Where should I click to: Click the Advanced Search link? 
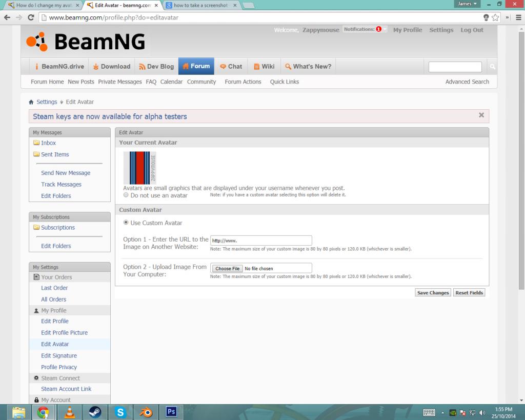pyautogui.click(x=467, y=82)
